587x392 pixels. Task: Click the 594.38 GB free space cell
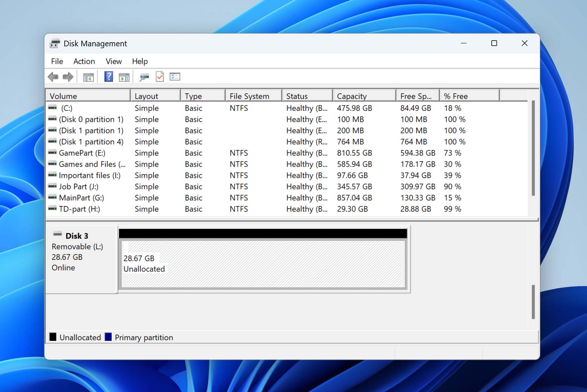tap(418, 153)
